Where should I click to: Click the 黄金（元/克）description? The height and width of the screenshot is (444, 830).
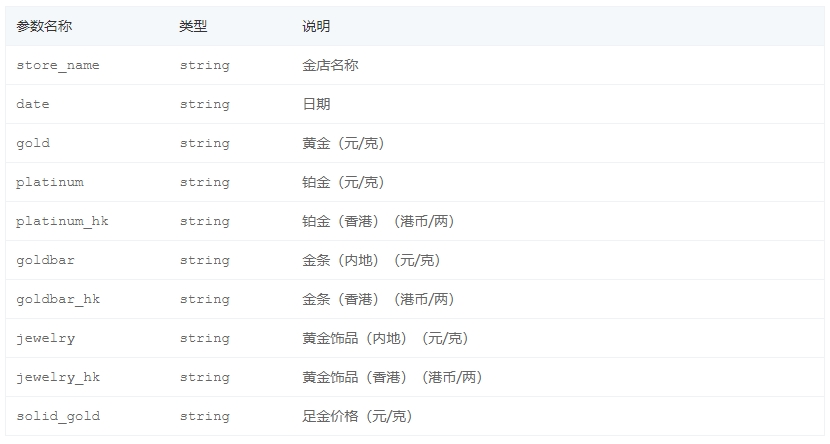click(344, 143)
